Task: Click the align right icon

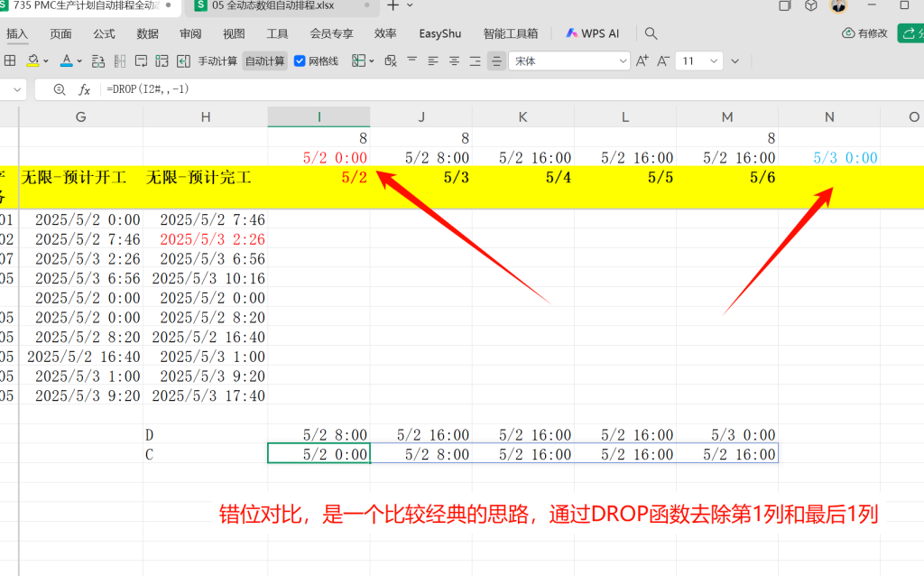Action: click(476, 60)
